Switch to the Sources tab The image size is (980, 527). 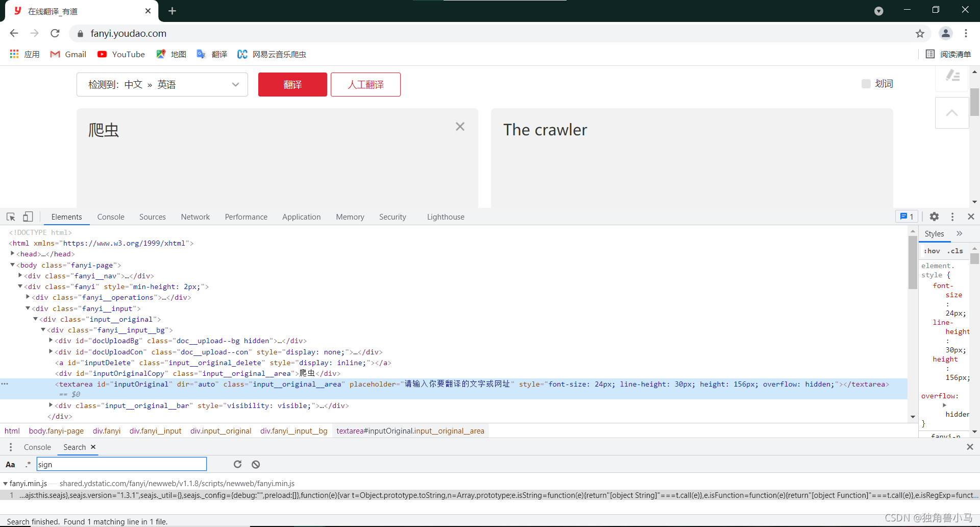tap(153, 217)
